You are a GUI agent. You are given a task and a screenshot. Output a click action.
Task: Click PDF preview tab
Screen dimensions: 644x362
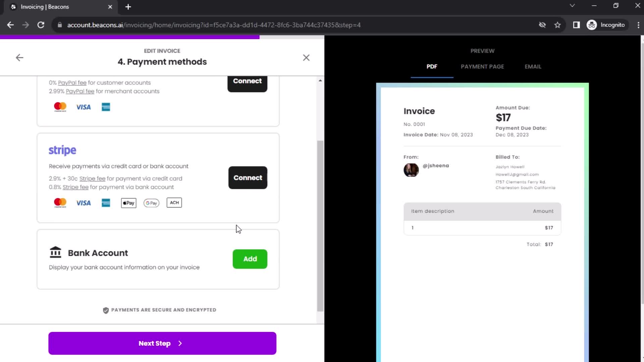[432, 66]
